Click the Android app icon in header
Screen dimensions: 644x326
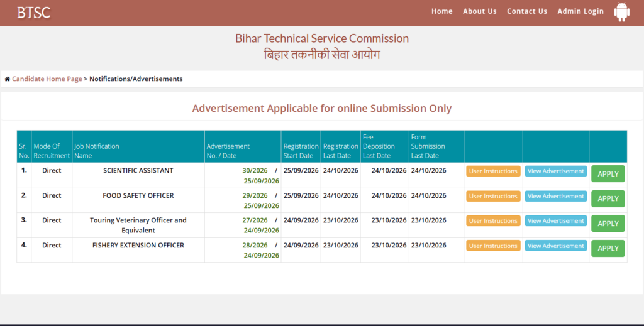click(x=621, y=12)
